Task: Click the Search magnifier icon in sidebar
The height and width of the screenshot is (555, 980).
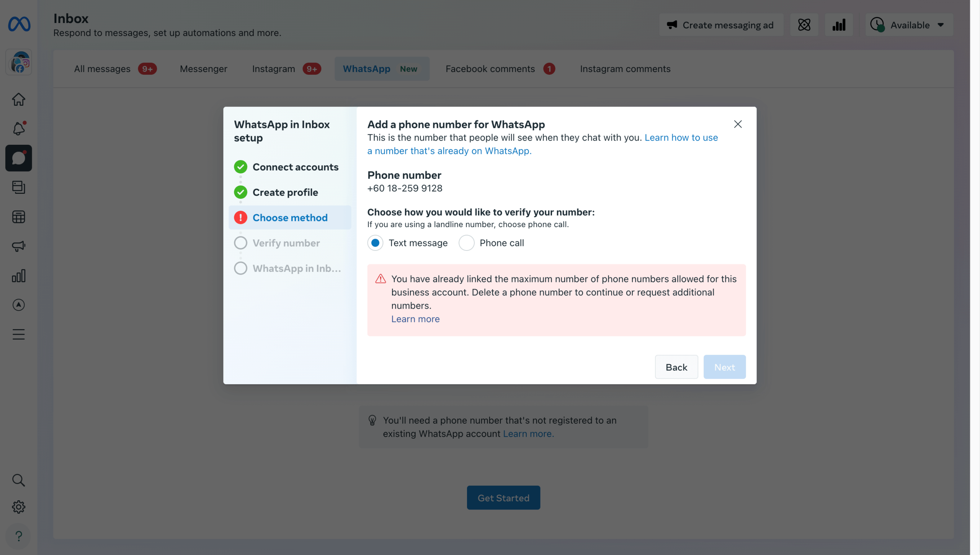Action: coord(18,480)
